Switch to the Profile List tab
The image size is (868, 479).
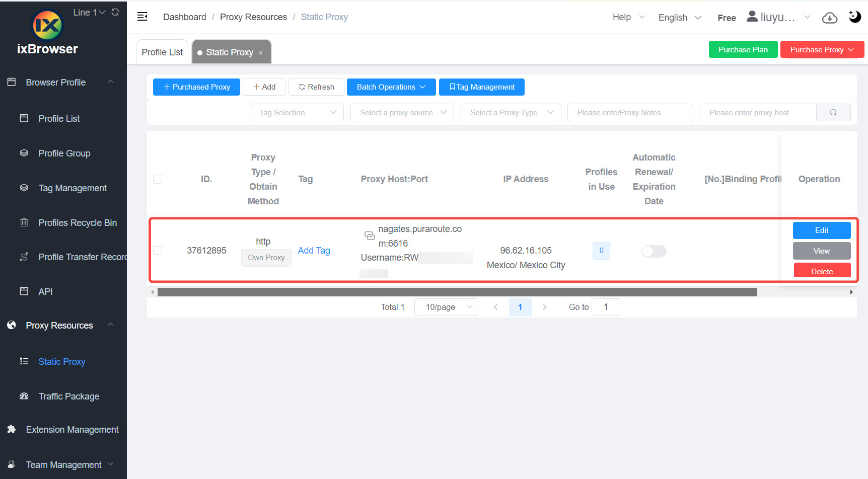click(162, 52)
